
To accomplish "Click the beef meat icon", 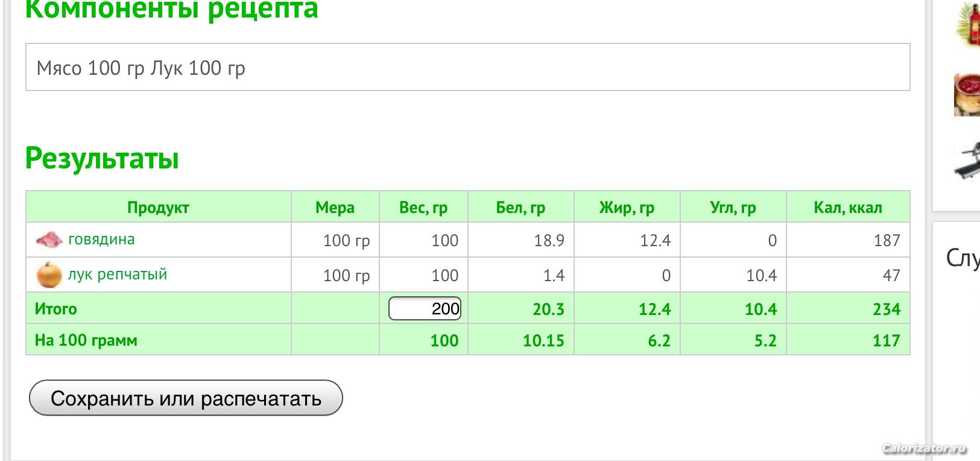I will (x=49, y=240).
